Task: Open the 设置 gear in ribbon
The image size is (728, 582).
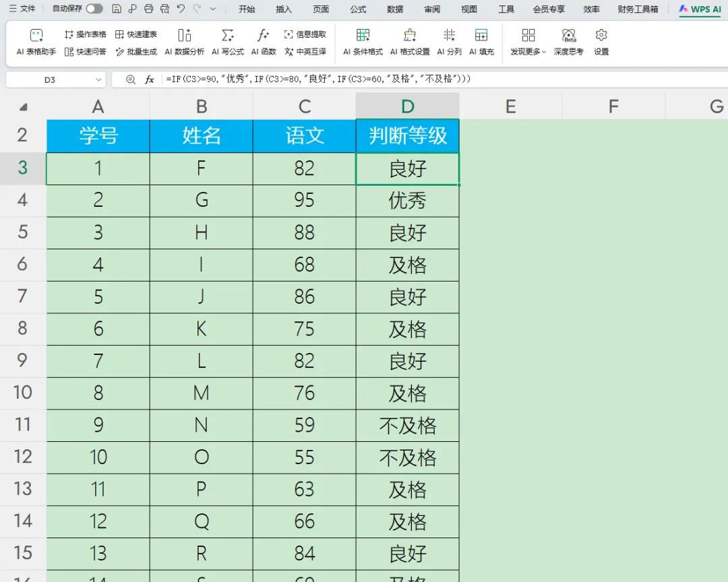Action: (x=601, y=42)
